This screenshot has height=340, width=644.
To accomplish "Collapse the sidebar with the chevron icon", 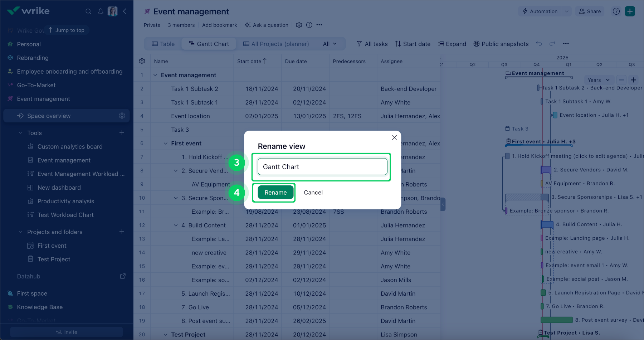I will click(125, 11).
